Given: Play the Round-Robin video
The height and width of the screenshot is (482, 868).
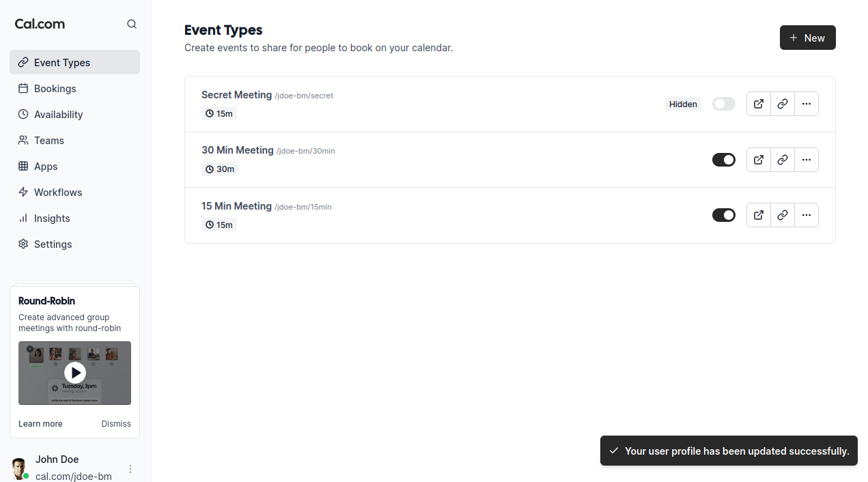Looking at the screenshot, I should (x=74, y=373).
